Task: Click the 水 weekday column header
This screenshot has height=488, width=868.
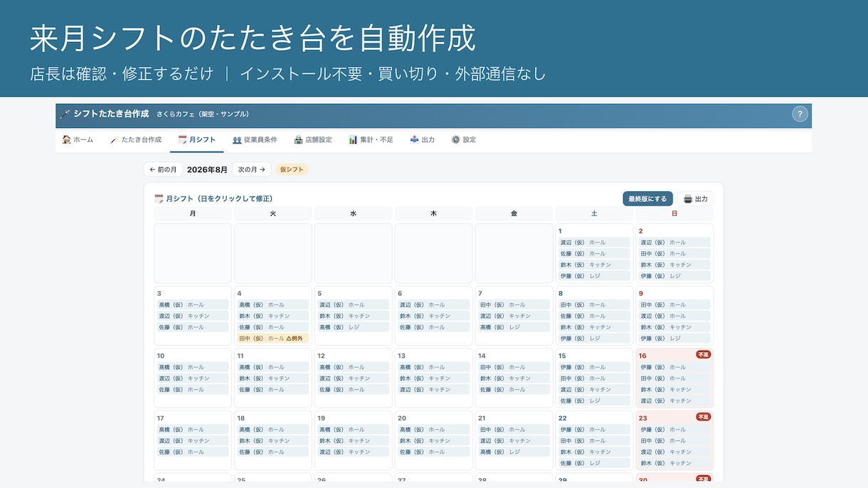Action: [354, 213]
